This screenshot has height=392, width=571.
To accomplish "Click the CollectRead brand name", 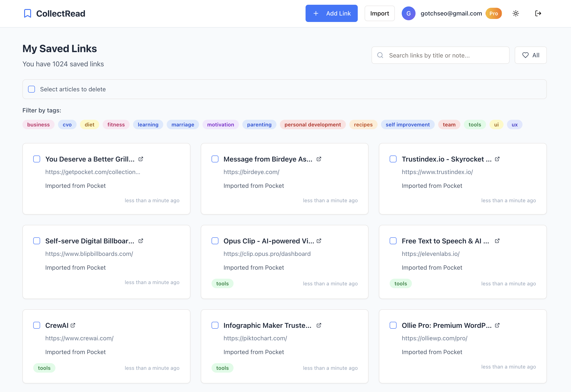I will [x=61, y=14].
